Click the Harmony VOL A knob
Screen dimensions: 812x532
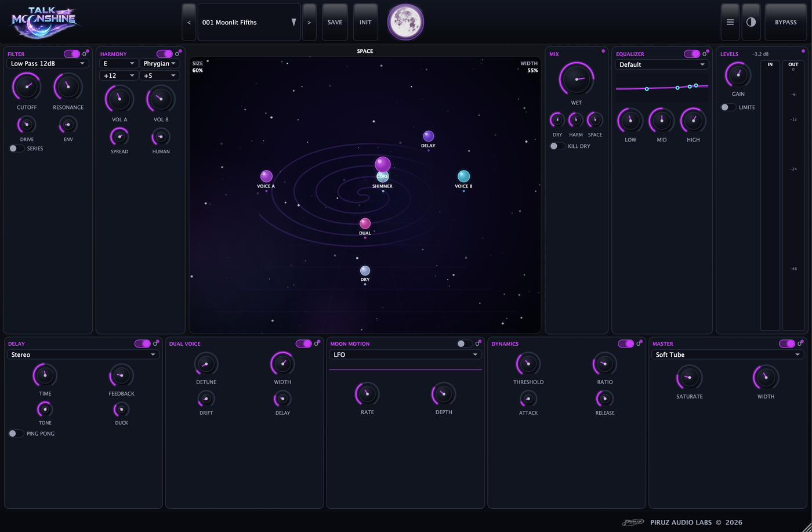[x=119, y=99]
